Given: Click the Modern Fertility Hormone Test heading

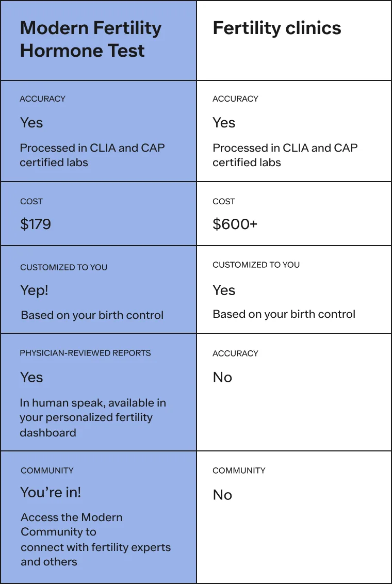Looking at the screenshot, I should point(90,39).
